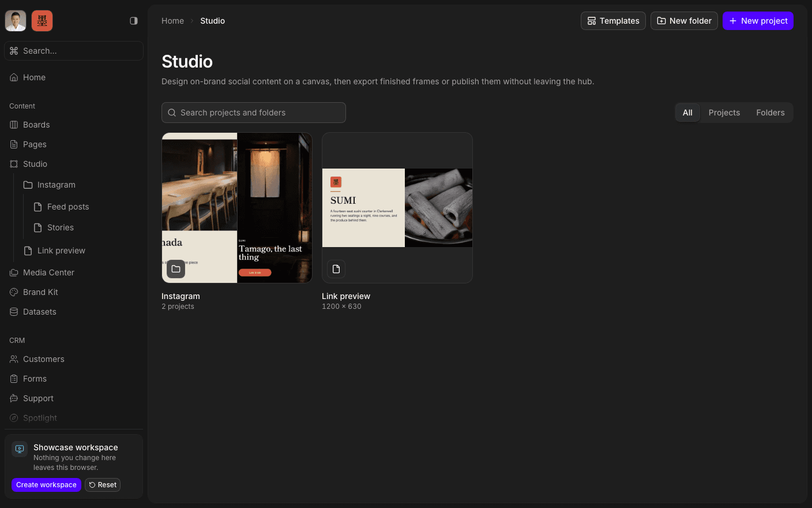
Task: Open the Instagram folder thumbnail
Action: pyautogui.click(x=237, y=208)
